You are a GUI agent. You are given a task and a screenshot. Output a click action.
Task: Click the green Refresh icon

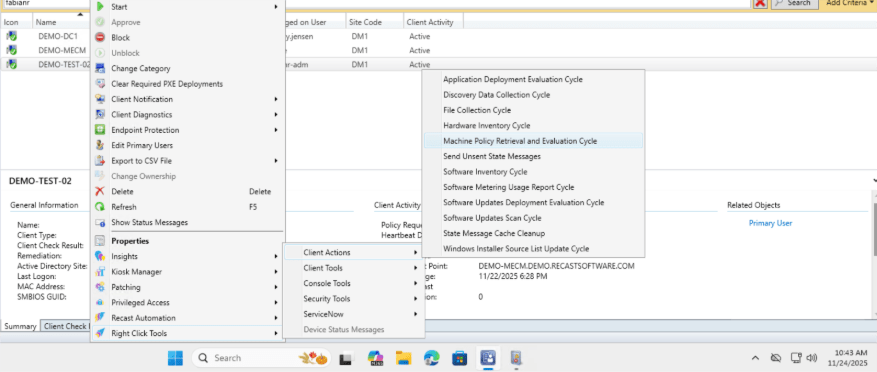[x=100, y=207]
